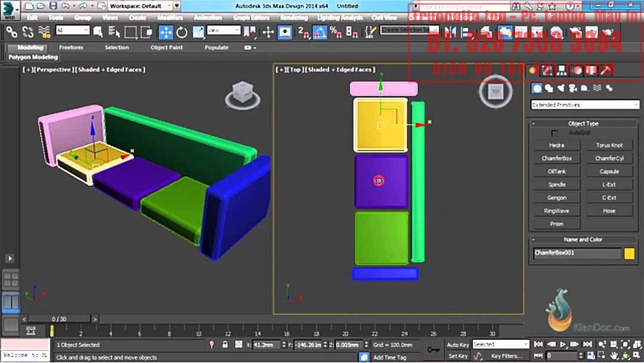644x363 pixels.
Task: Click the Bind to Space Warp icon
Action: pyautogui.click(x=44, y=32)
